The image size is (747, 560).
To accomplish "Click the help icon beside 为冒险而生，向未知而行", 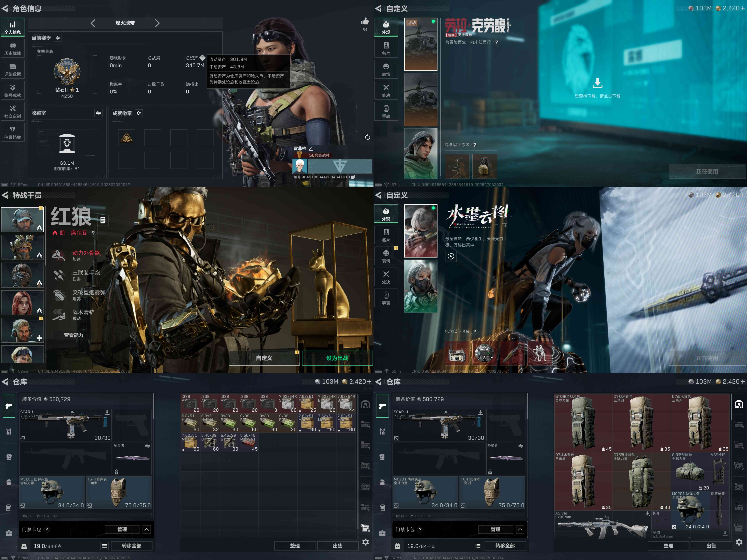I will [x=496, y=42].
